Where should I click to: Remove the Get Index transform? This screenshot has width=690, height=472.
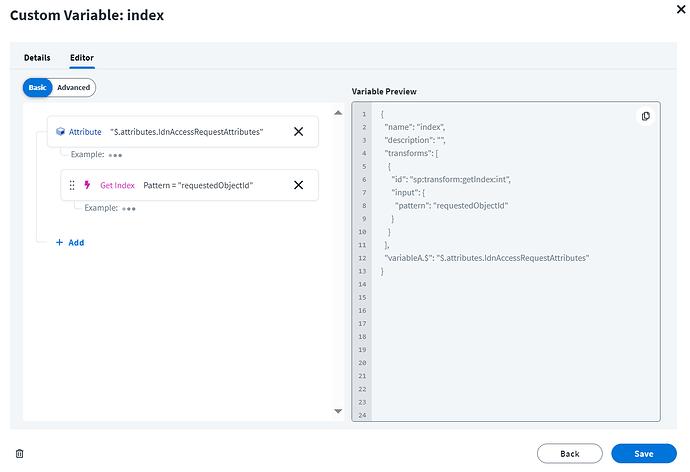click(x=298, y=185)
